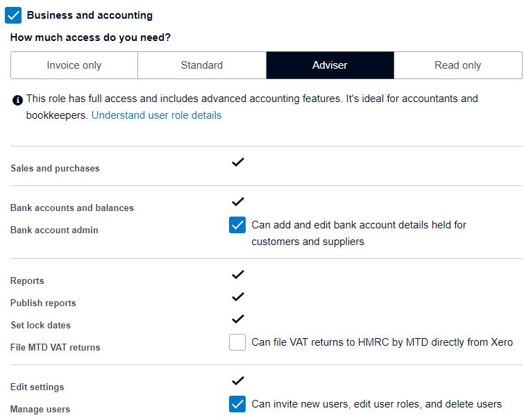The width and height of the screenshot is (524, 420).
Task: Choose the Adviser access role
Action: tap(330, 65)
